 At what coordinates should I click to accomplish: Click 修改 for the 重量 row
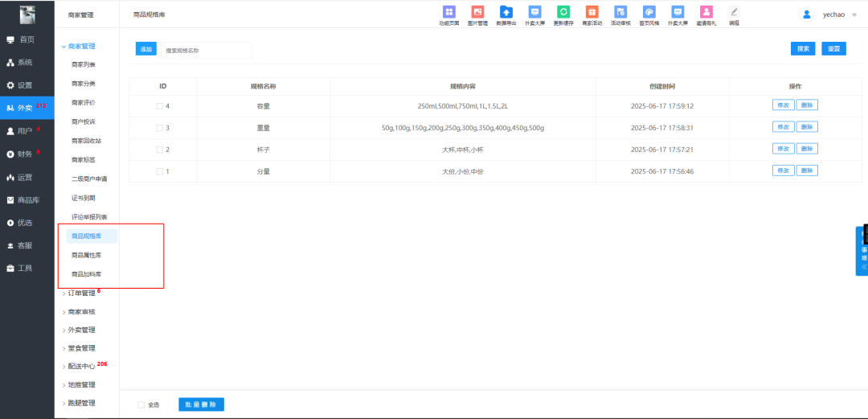783,127
